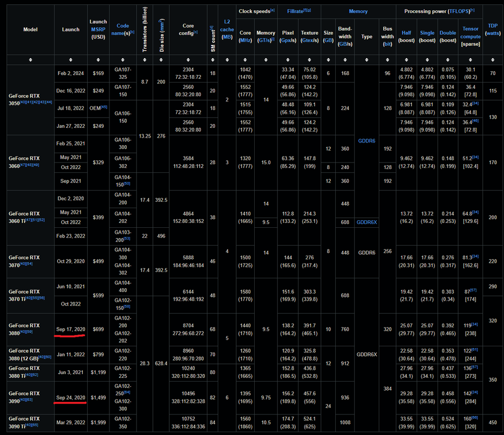Sort by Half precision column arrow
The width and height of the screenshot is (504, 435).
(407, 60)
